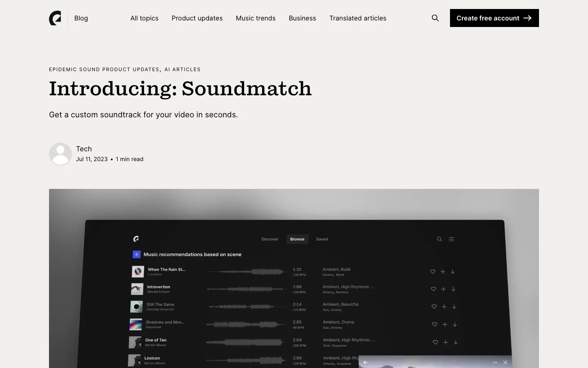Click the One of Ten album thumbnail

(x=135, y=342)
